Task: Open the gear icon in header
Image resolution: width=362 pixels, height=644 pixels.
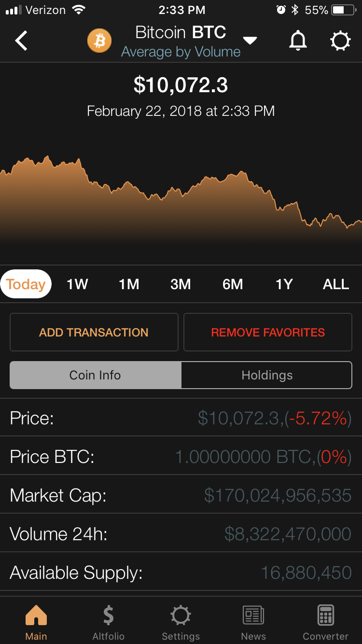Action: click(x=340, y=41)
